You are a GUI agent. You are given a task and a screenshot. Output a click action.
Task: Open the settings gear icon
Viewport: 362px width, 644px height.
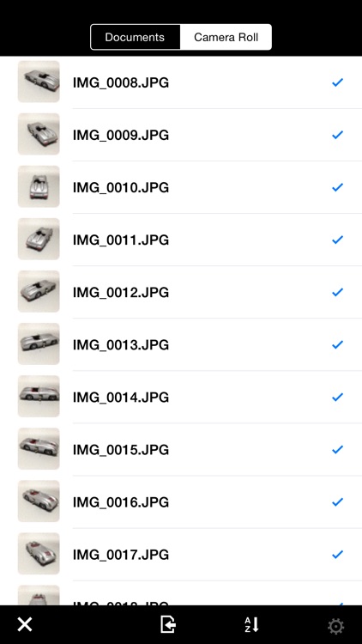335,626
